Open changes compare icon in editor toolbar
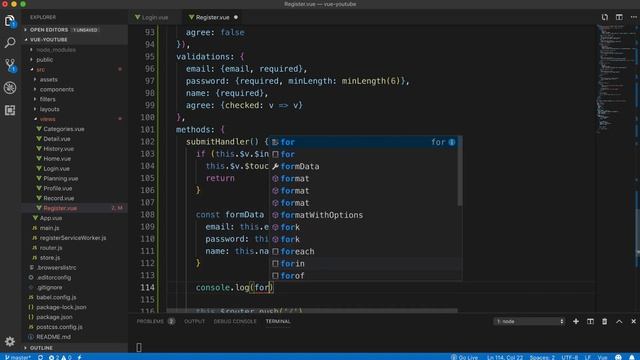 click(x=604, y=17)
